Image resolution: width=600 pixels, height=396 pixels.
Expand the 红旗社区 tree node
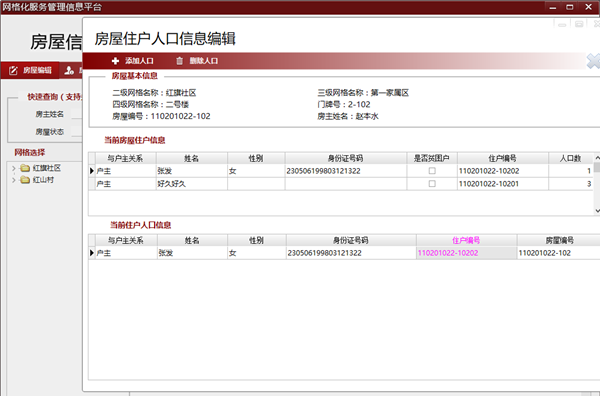point(14,168)
